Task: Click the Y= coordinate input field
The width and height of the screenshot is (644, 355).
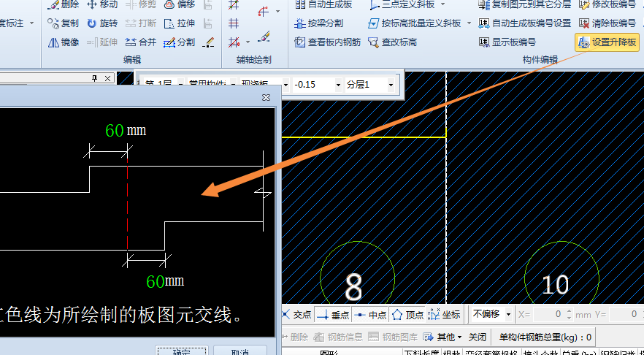Action: coord(626,314)
